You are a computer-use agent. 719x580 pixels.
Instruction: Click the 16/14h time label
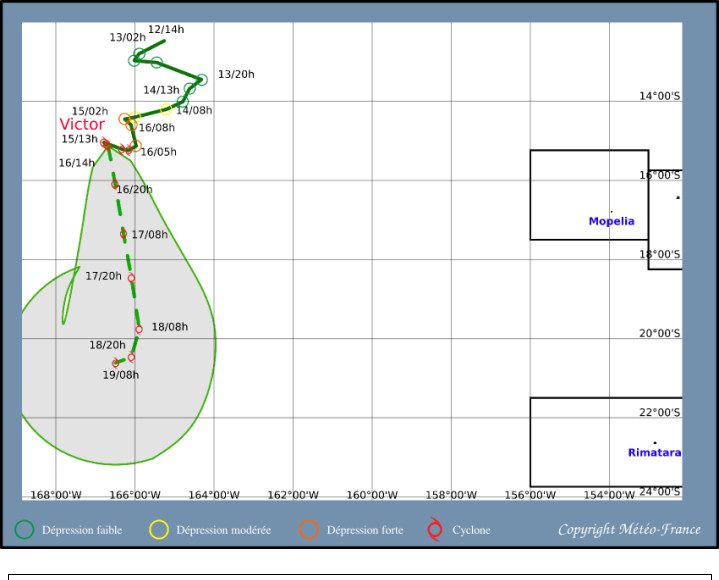pos(77,163)
